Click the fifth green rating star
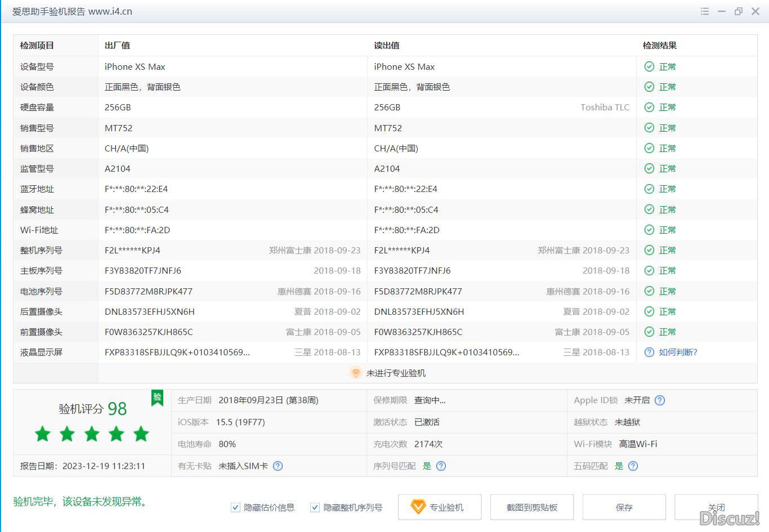 coord(141,433)
